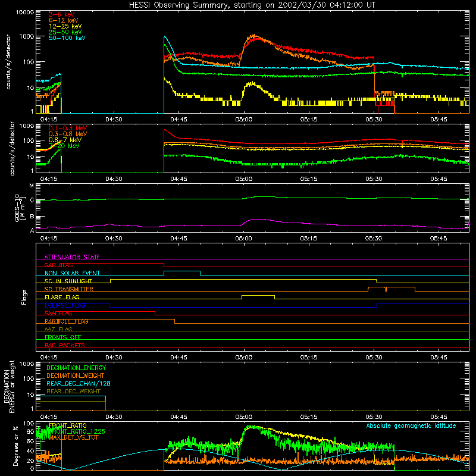Select the NON_SOLAR_EVENT flag label

coord(72,273)
